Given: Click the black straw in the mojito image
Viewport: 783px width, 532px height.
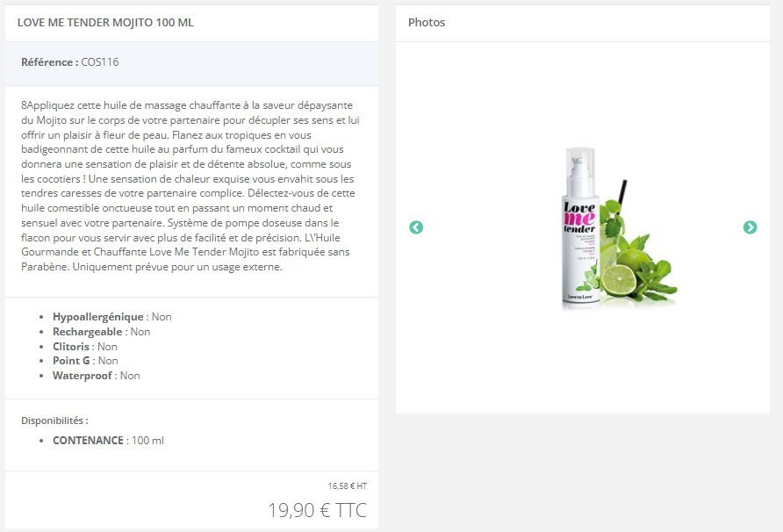Looking at the screenshot, I should tap(621, 196).
